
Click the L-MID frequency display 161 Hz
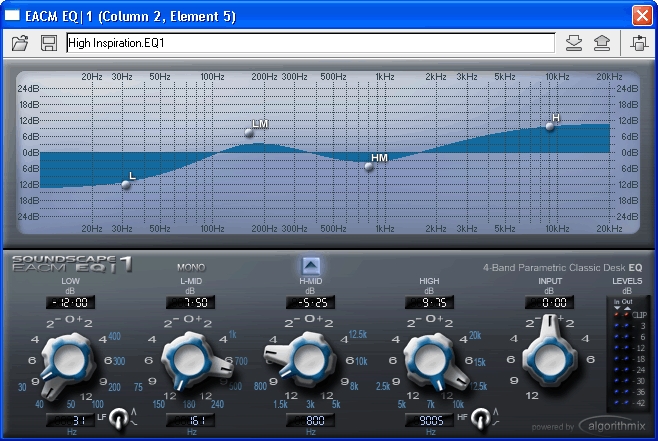click(191, 420)
